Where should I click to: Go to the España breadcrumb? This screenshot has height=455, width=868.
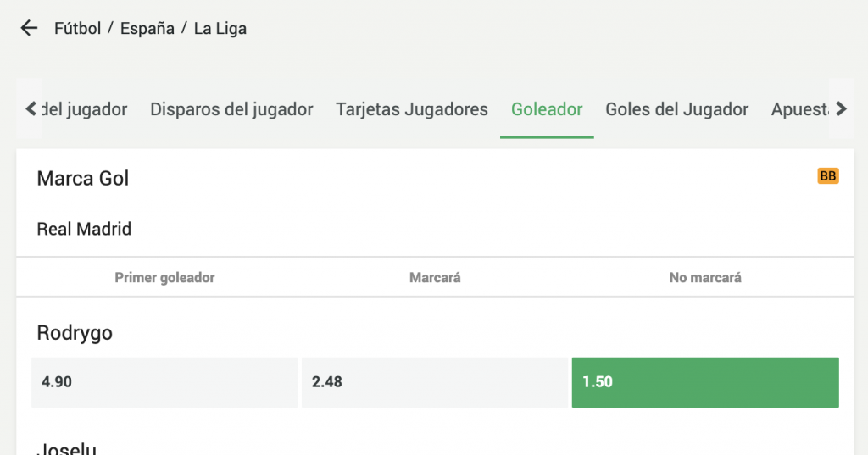[147, 28]
